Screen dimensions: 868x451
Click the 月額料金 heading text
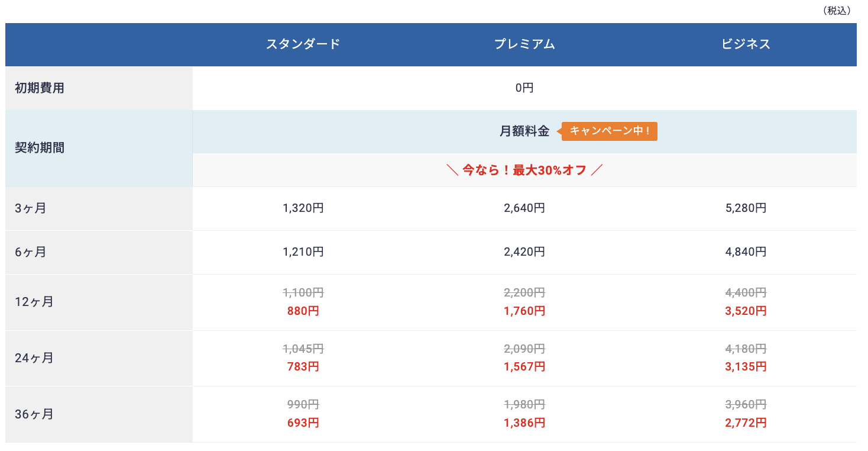524,131
